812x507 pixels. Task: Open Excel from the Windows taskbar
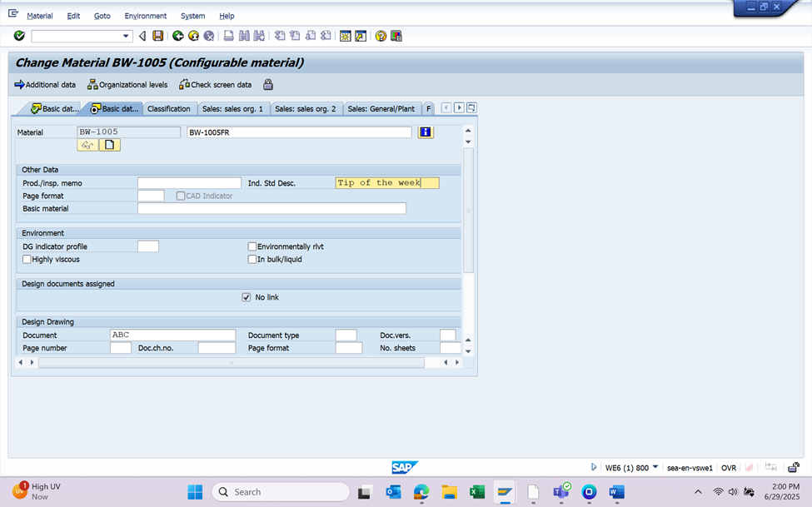[x=477, y=492]
